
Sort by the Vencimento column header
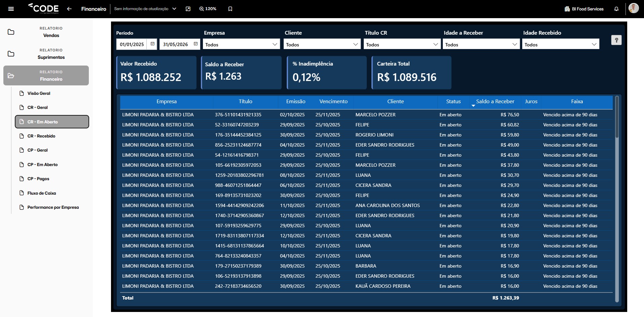333,102
